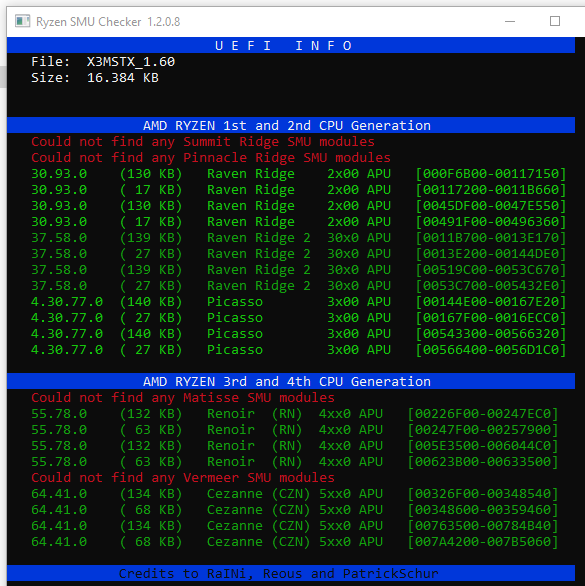Click address range [005E3500-006044C0]

click(483, 446)
